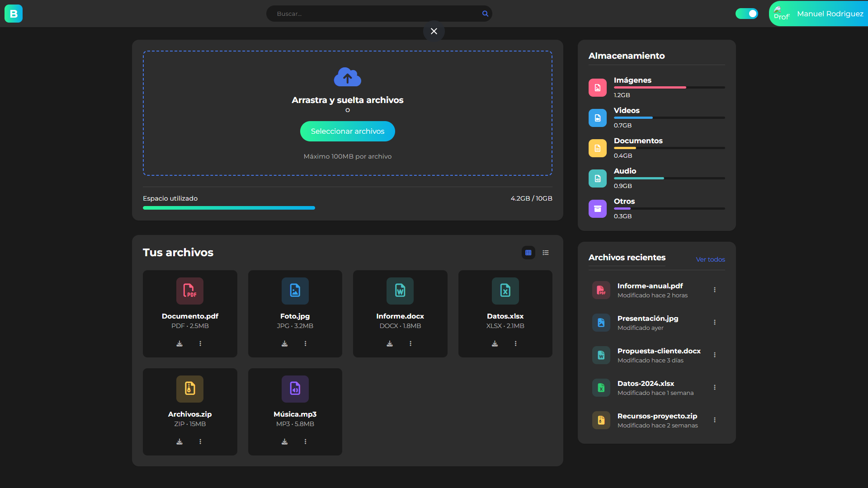Click inside the Buscar search field
The image size is (868, 488).
coord(371,14)
